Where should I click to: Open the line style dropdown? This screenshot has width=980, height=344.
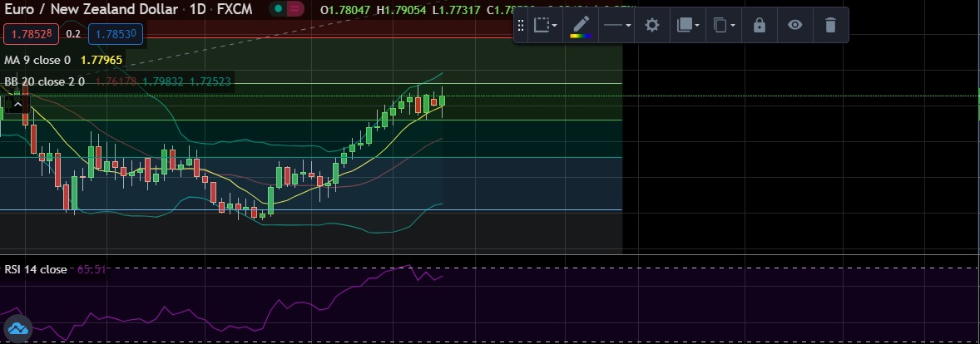pyautogui.click(x=617, y=25)
